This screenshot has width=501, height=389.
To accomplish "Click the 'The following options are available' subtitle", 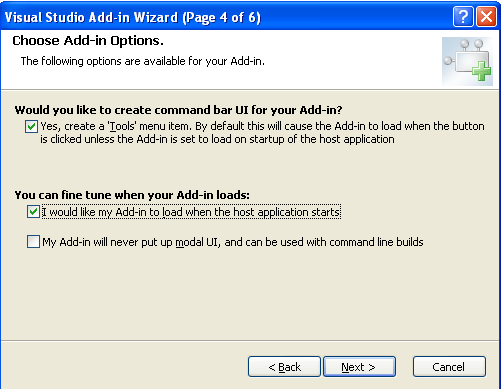I will pyautogui.click(x=143, y=61).
